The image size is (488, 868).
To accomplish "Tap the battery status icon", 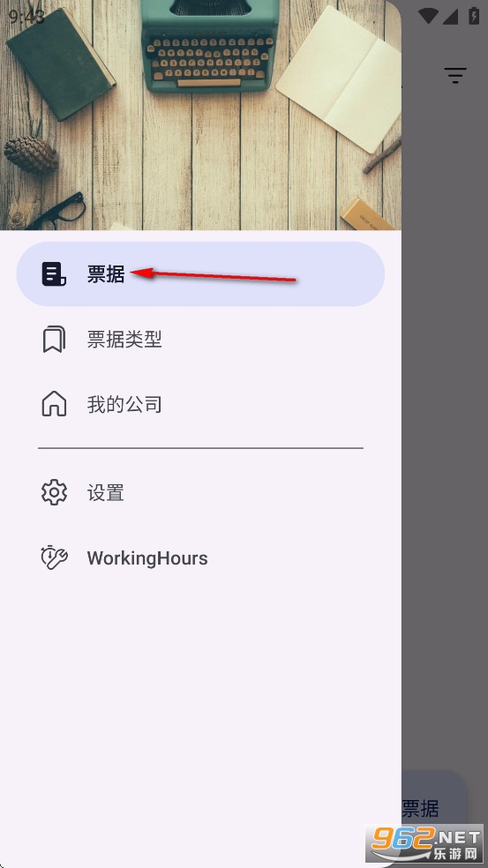I will (474, 15).
